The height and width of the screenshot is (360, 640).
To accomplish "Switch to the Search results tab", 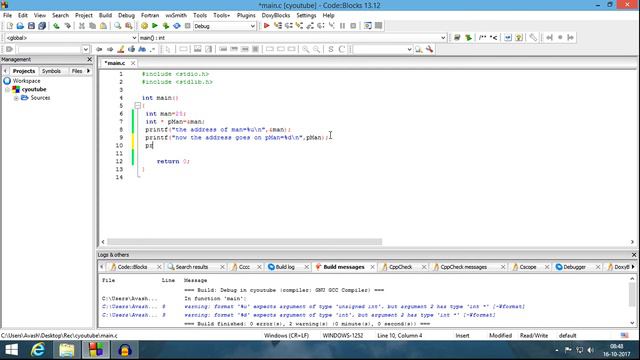I will (191, 267).
